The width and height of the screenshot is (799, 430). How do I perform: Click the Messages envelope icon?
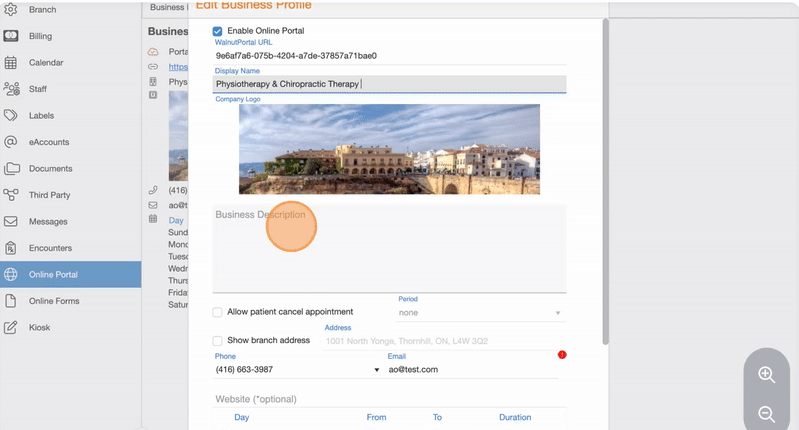11,221
